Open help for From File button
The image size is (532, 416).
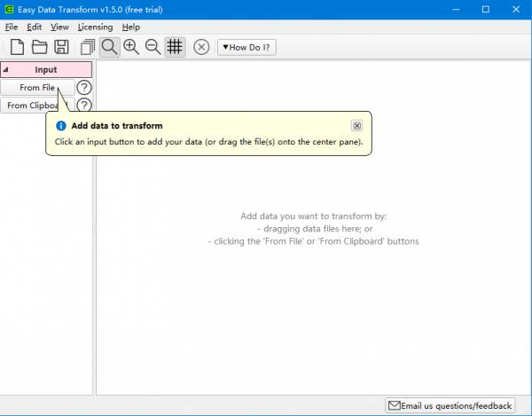[x=84, y=88]
